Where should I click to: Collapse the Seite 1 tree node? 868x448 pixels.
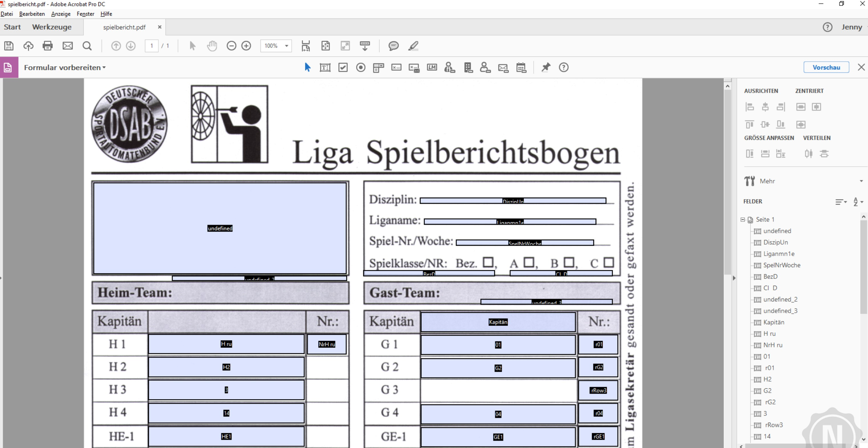coord(743,219)
